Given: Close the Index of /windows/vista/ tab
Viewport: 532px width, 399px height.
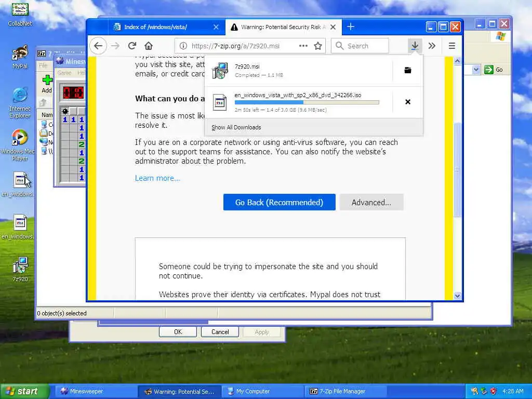Looking at the screenshot, I should pos(216,27).
